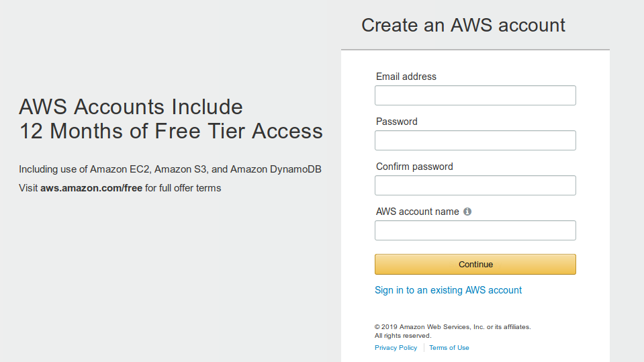Select the Confirm password text box
The image size is (644, 362).
[475, 185]
